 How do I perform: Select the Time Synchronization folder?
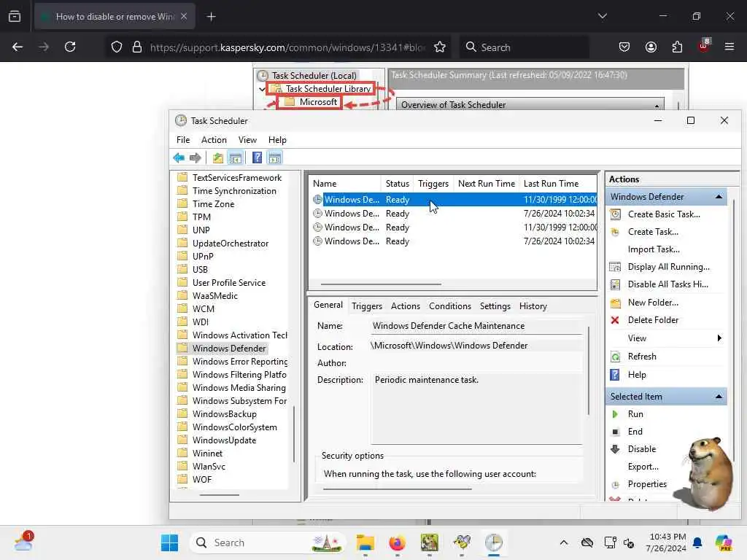tap(234, 191)
